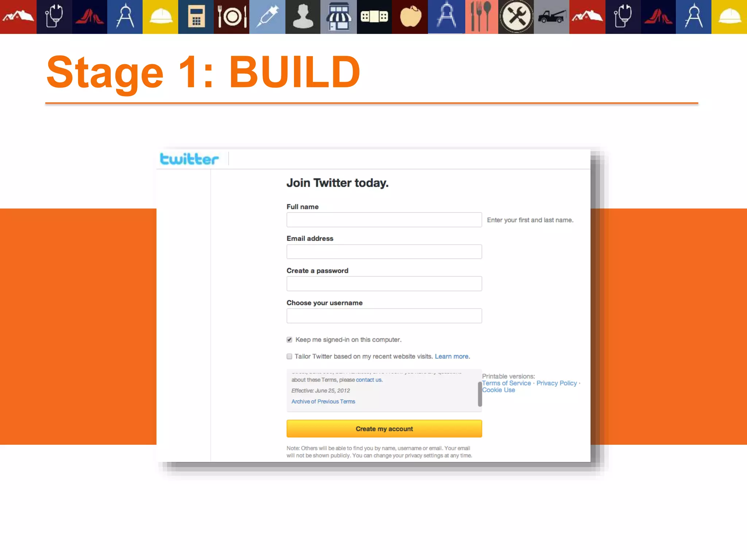Uncheck Keep me signed-in on this computer
This screenshot has height=560, width=747.
click(x=289, y=340)
